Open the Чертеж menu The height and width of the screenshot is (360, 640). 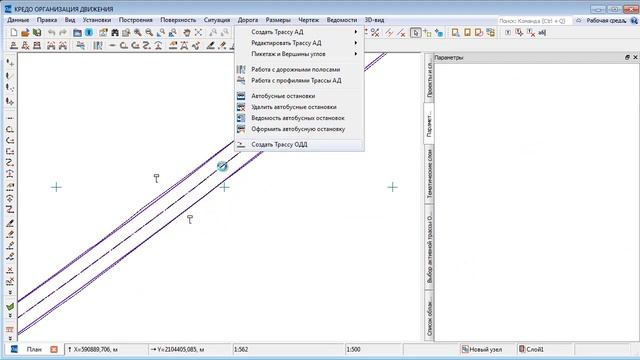(309, 20)
